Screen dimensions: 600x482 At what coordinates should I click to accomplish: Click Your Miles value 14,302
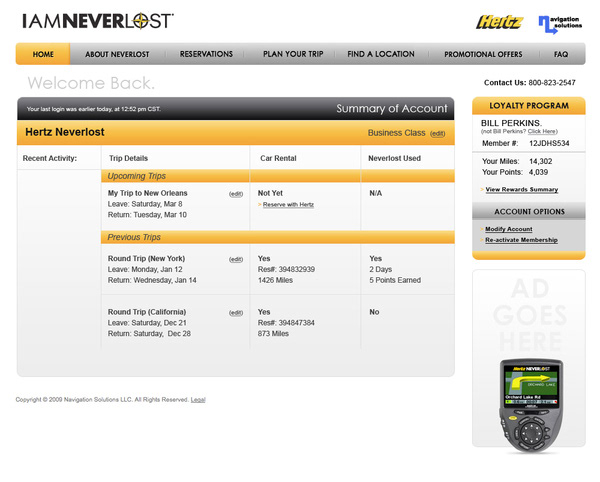coord(540,161)
